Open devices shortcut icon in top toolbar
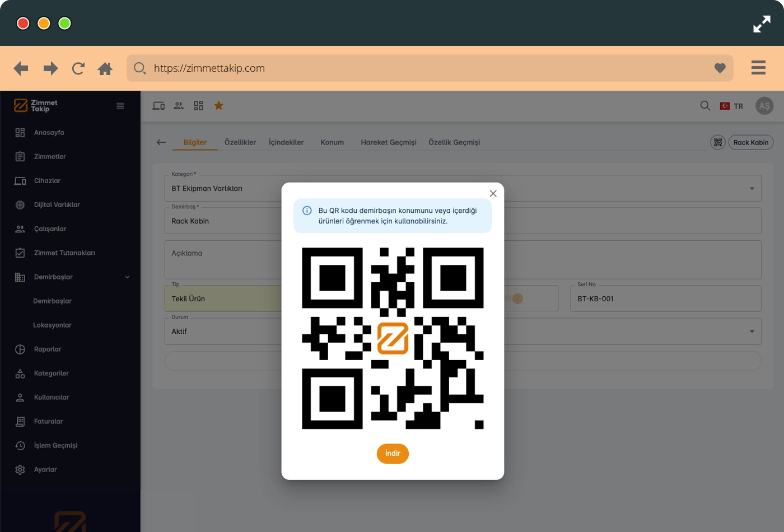 pos(158,106)
